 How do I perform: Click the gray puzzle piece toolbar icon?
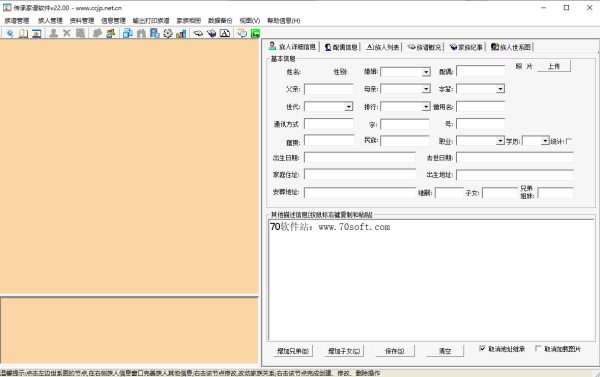pos(97,34)
